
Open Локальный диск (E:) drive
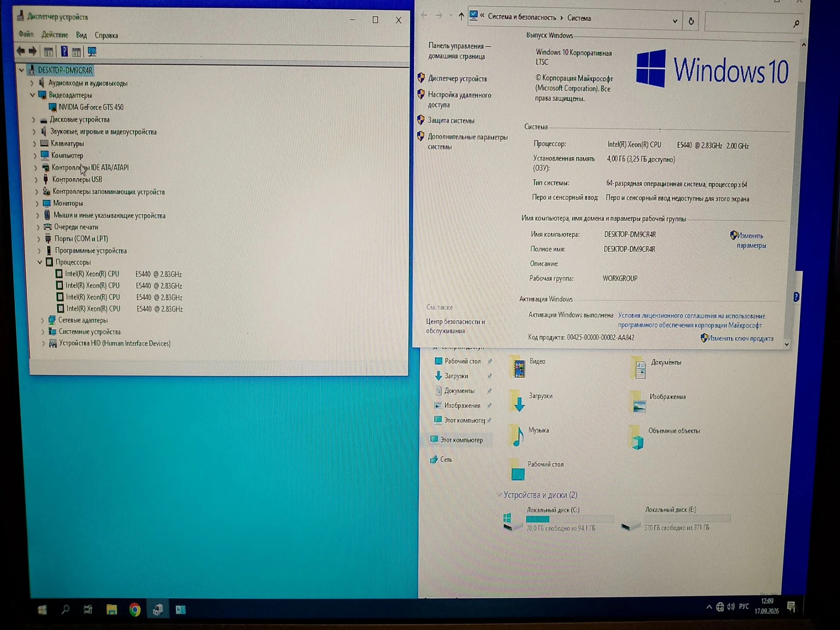click(676, 519)
